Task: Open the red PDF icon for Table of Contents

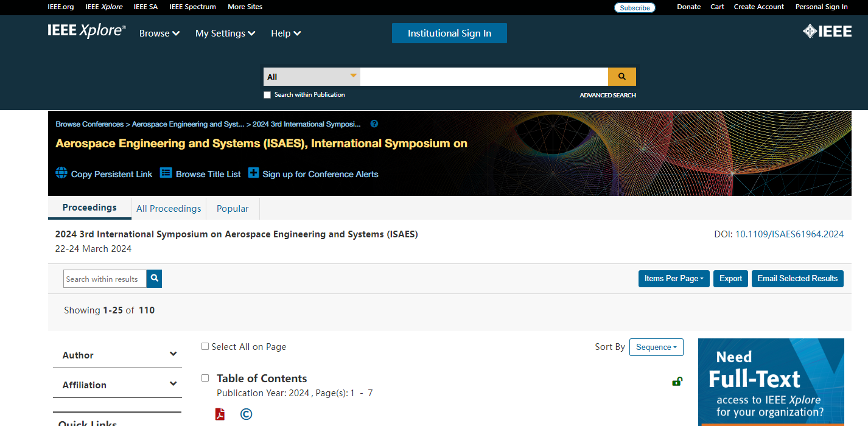Action: pyautogui.click(x=220, y=414)
